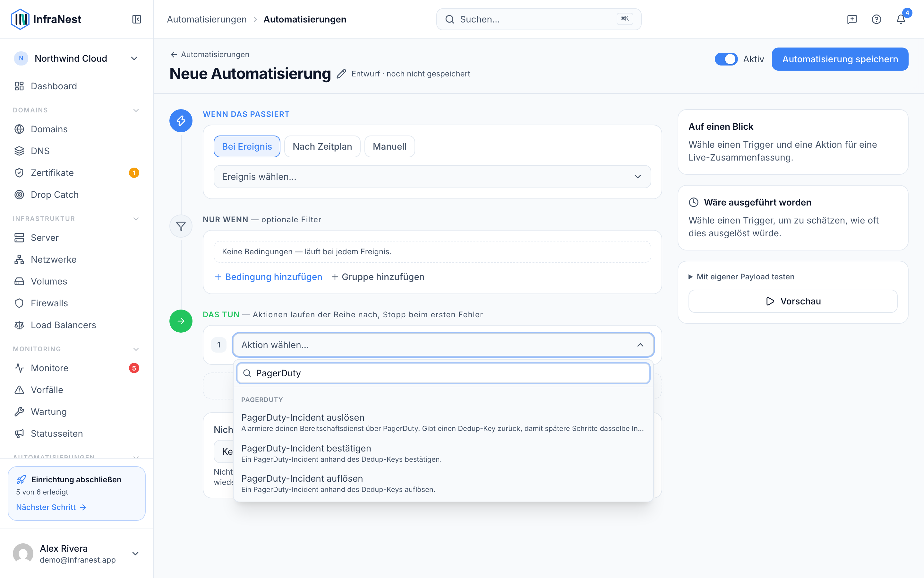Open the Northwind Cloud workspace switcher
The width and height of the screenshot is (924, 578).
[x=76, y=58]
